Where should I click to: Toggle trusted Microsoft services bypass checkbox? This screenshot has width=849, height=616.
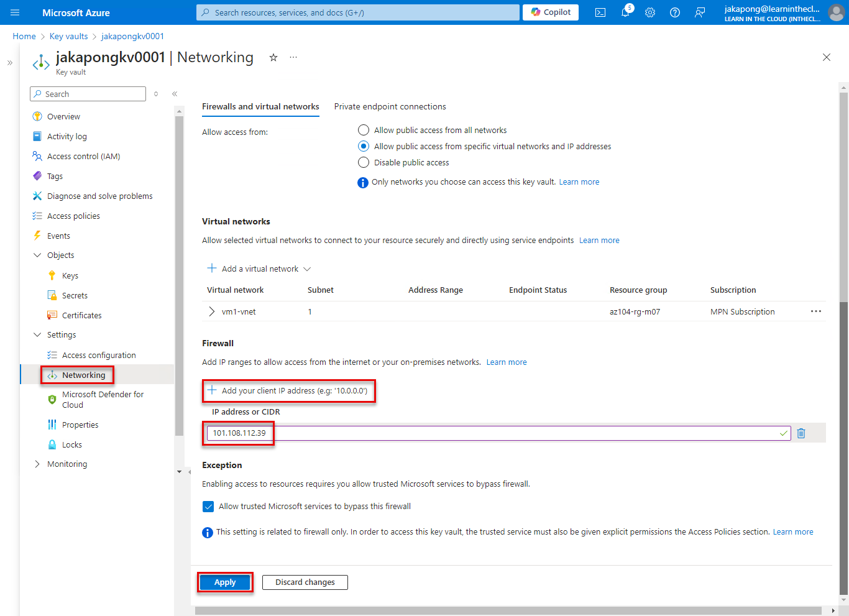pyautogui.click(x=208, y=507)
